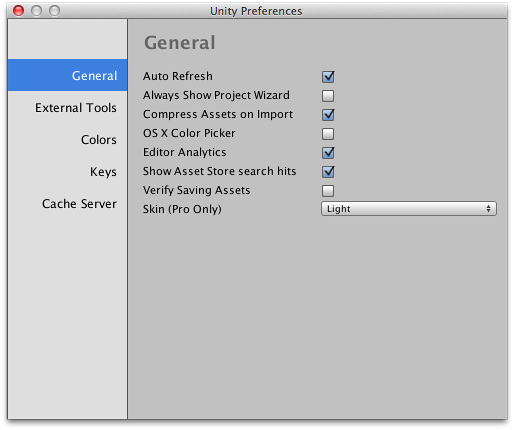Click the Skin (Pro Only) label text
Image resolution: width=514 pixels, height=430 pixels.
pyautogui.click(x=182, y=209)
